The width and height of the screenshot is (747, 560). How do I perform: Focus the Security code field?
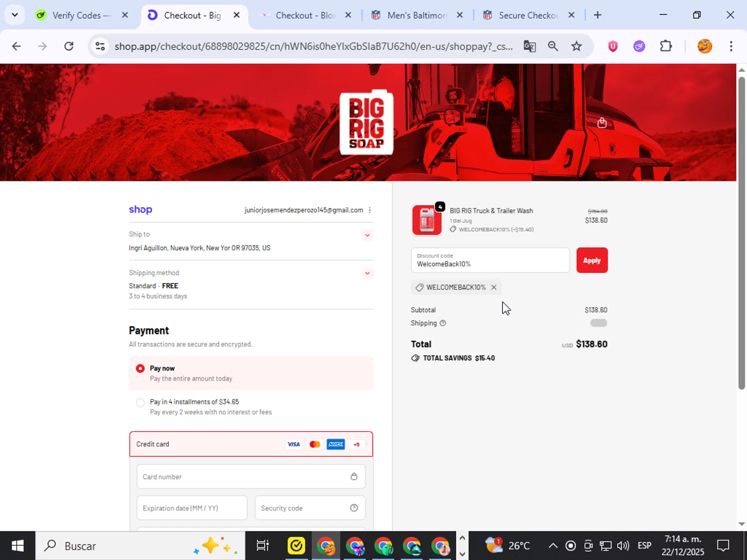[310, 508]
